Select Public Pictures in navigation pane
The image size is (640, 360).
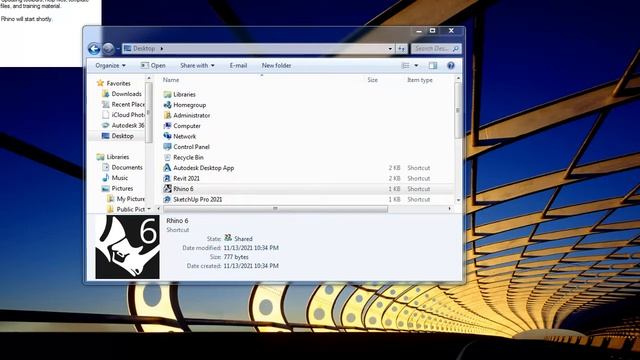pos(131,209)
